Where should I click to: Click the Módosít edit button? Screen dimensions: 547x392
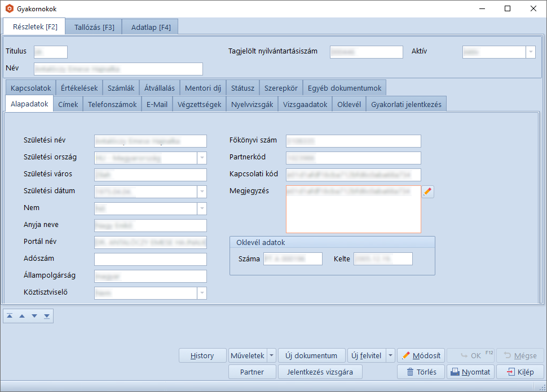[x=421, y=355]
